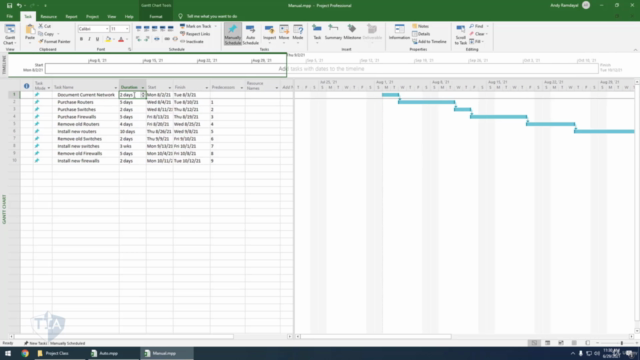
Task: Save the project from Quick Access
Action: (x=9, y=5)
